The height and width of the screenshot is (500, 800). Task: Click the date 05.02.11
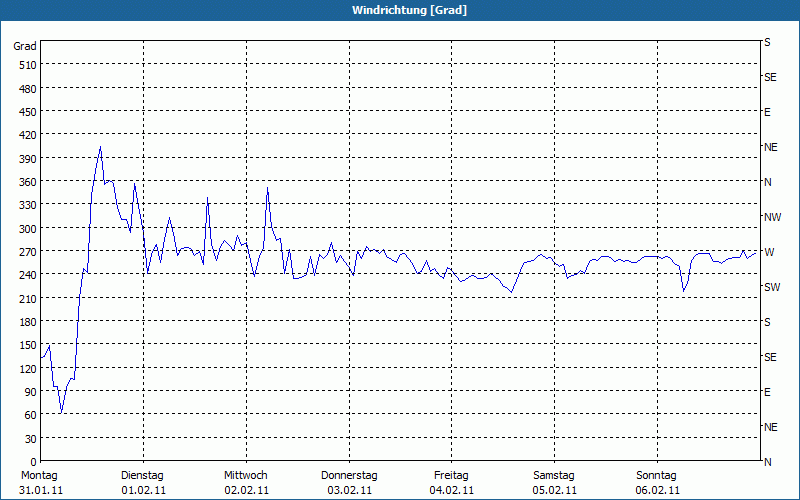555,491
